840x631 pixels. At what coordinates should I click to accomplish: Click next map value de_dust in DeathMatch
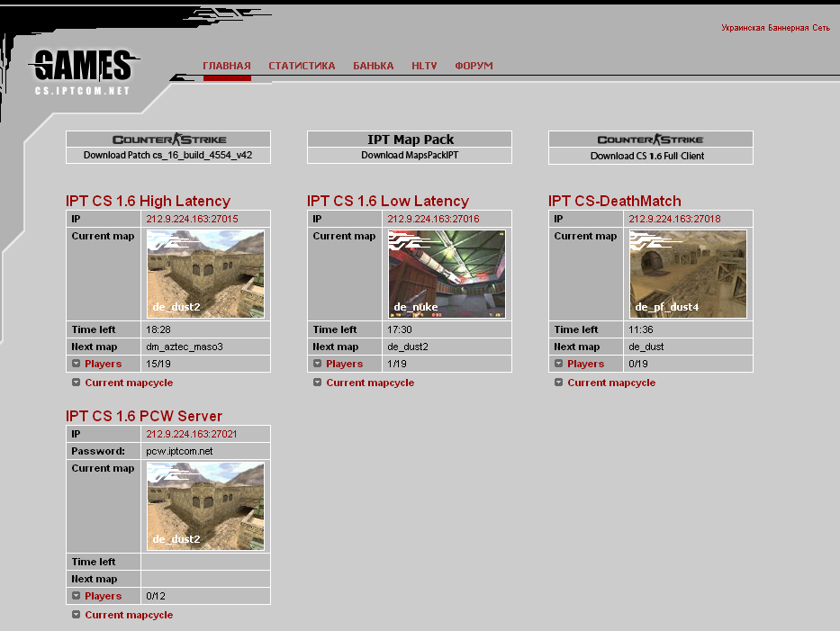[646, 347]
